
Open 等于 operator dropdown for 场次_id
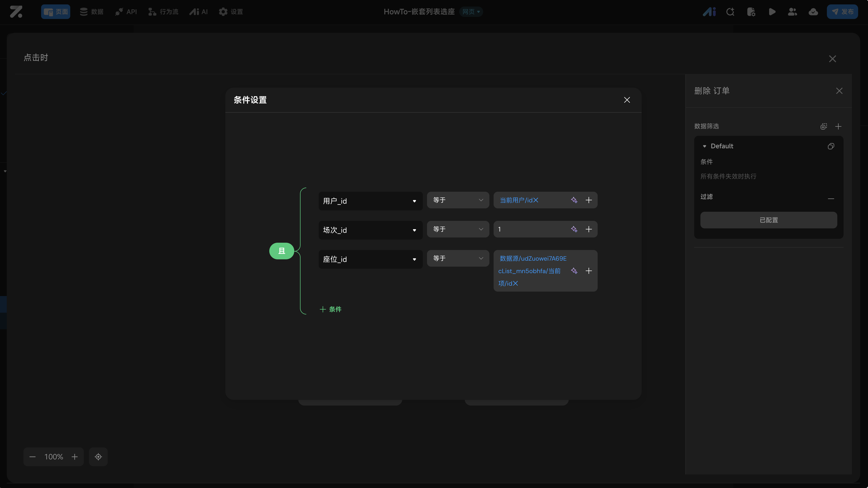coord(458,229)
